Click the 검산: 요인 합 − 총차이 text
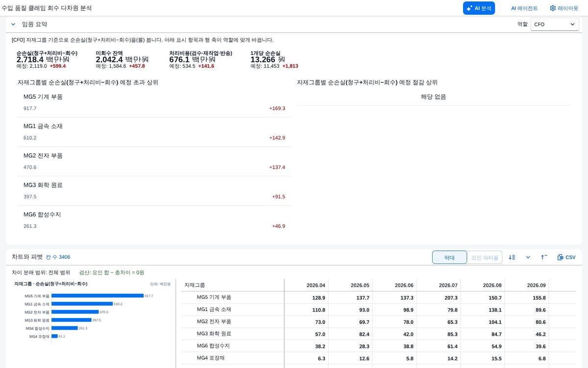This screenshot has width=588, height=368. (112, 272)
